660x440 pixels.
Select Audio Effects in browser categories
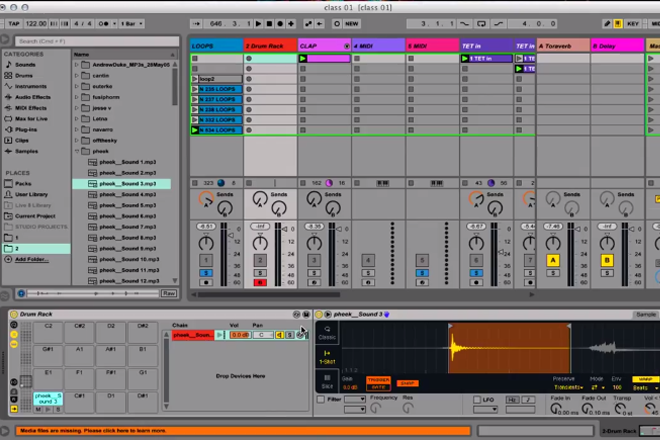(33, 95)
